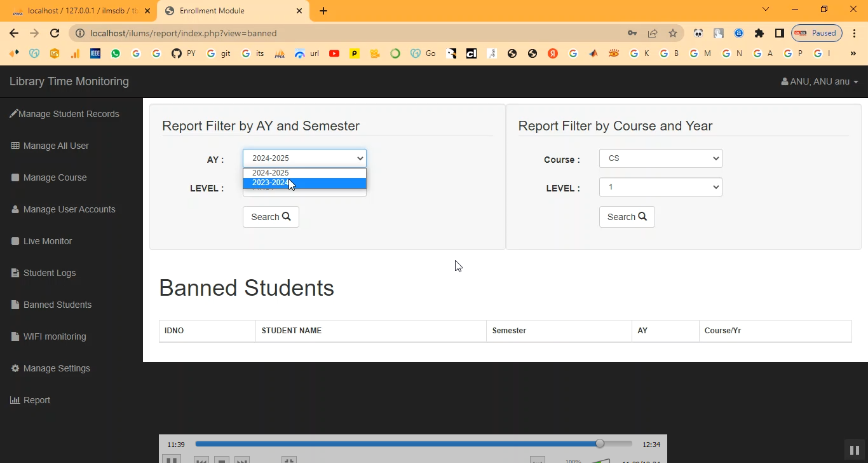Screen dimensions: 868x463
Task: Open the ANU user account menu
Action: (819, 81)
